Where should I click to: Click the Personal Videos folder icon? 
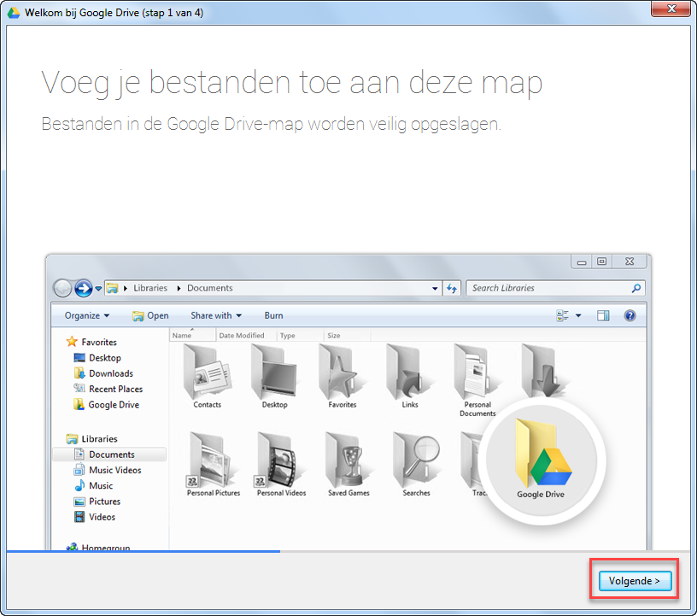(x=281, y=461)
